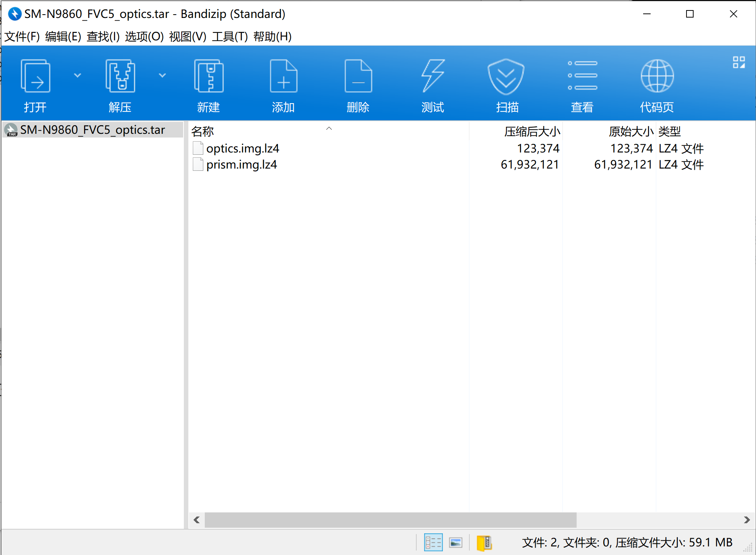Viewport: 756px width, 555px height.
Task: Switch to details list view in status bar
Action: (x=433, y=542)
